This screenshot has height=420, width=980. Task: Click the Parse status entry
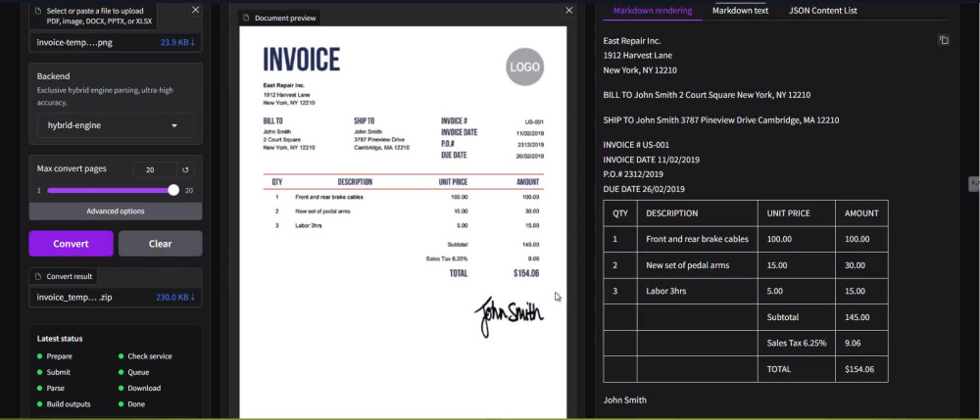pyautogui.click(x=51, y=388)
